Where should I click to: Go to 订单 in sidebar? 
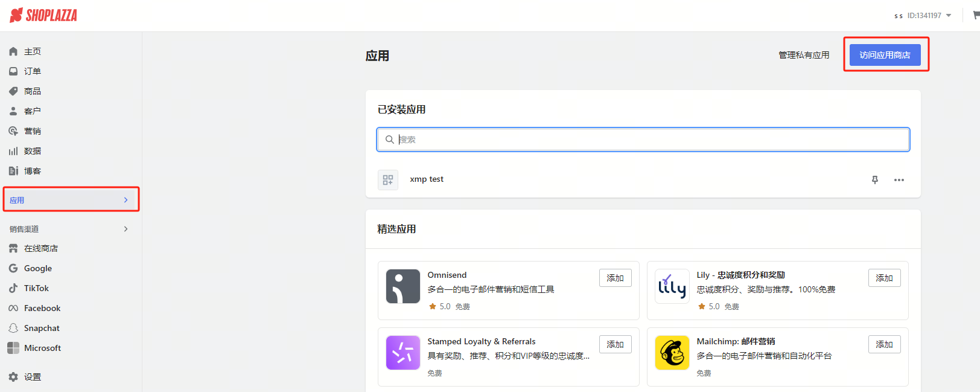coord(33,71)
